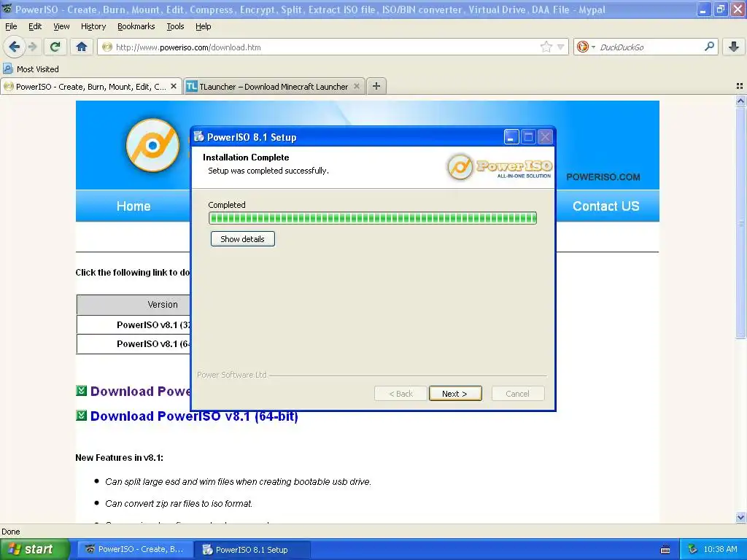Open the Help menu
This screenshot has width=747, height=560.
[203, 26]
